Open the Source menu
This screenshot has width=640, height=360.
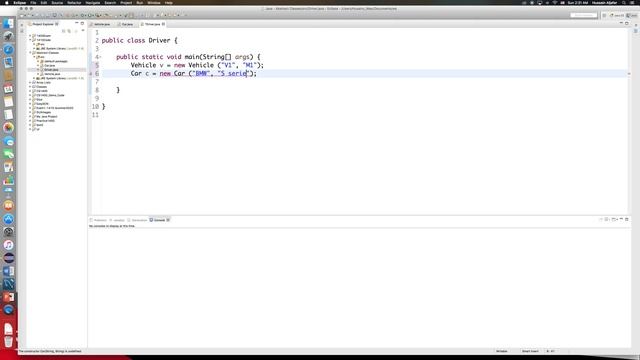pos(57,2)
